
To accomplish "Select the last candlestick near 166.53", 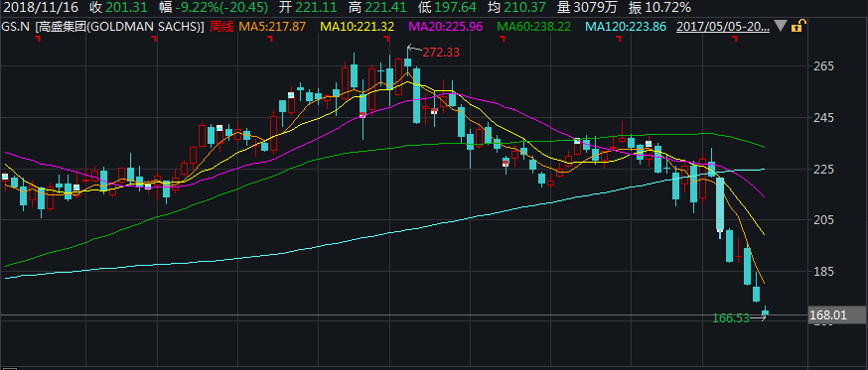I will click(766, 312).
